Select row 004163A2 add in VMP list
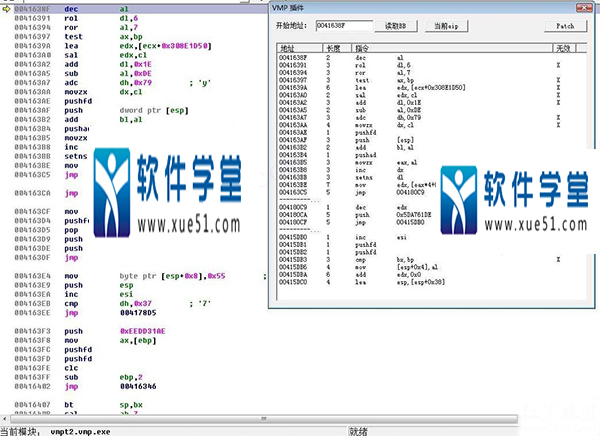Screen dimensions: 600x436 coord(432,103)
